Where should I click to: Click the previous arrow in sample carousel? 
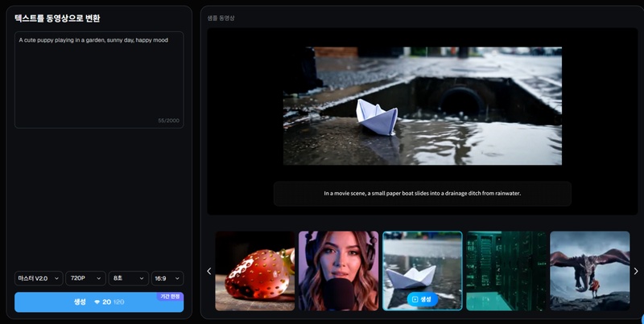[x=209, y=271]
